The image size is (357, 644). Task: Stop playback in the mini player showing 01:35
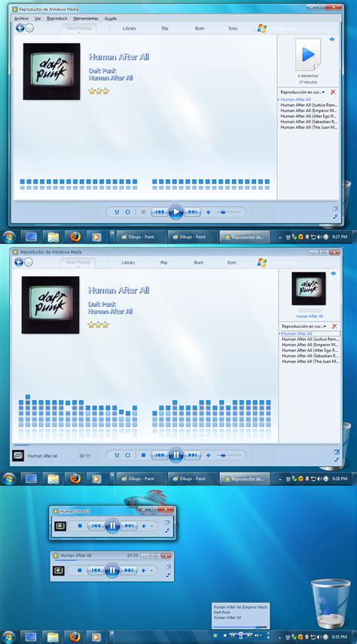tap(80, 570)
